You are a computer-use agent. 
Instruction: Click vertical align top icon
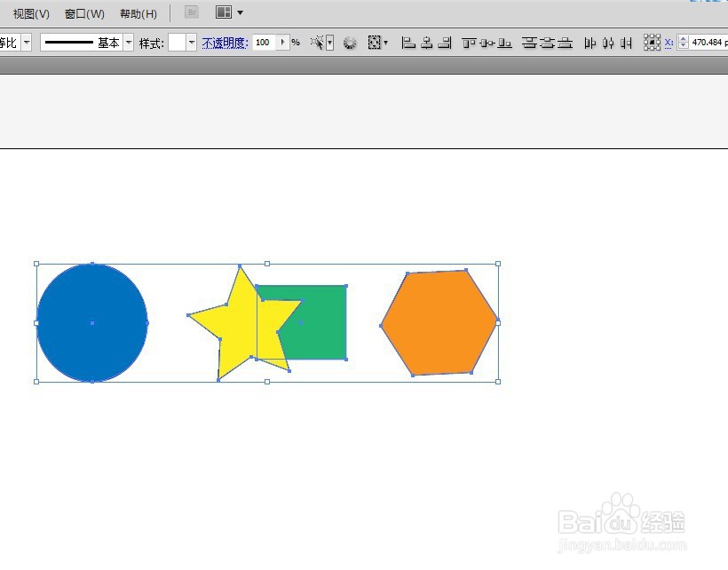469,44
